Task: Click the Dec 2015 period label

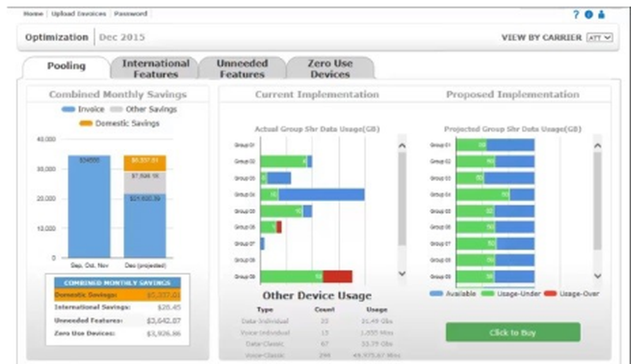Action: [122, 37]
